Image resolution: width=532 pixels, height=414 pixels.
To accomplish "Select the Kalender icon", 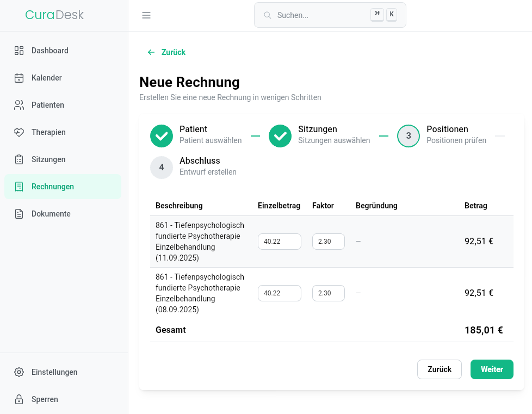I will [19, 77].
